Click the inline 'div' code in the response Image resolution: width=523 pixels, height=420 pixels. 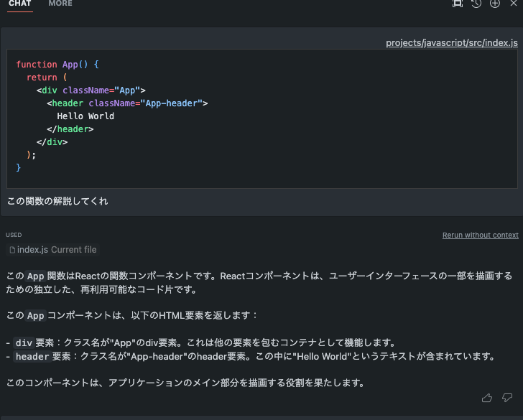click(24, 342)
